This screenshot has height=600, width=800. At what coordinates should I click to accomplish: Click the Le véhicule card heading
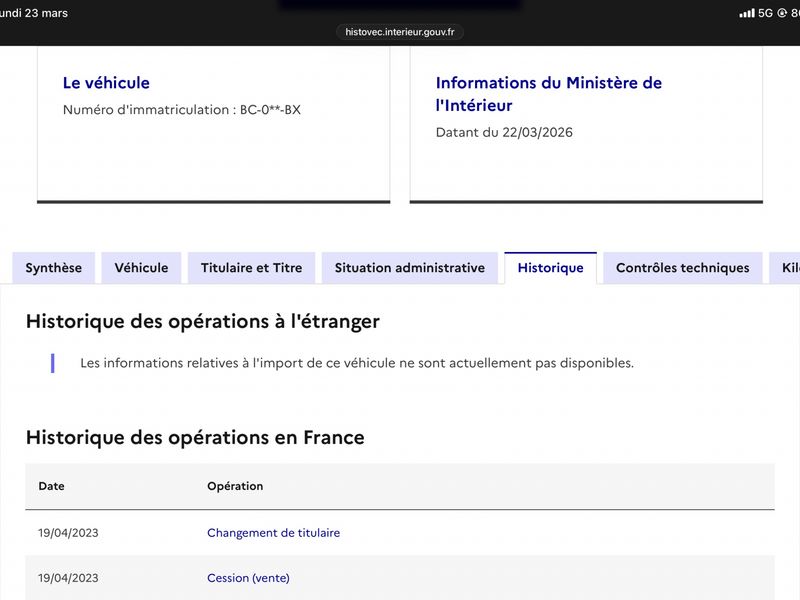point(106,83)
